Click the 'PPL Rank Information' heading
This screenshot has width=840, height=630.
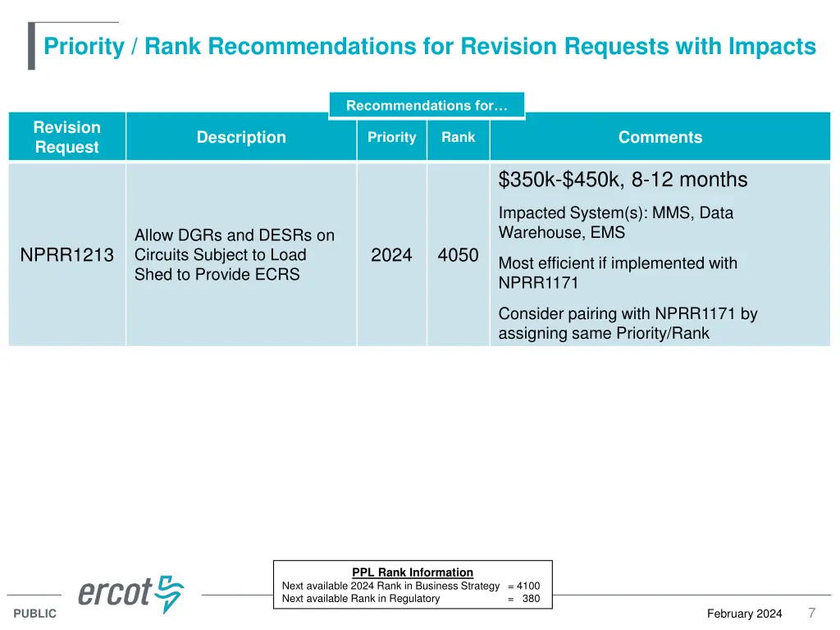coord(413,572)
